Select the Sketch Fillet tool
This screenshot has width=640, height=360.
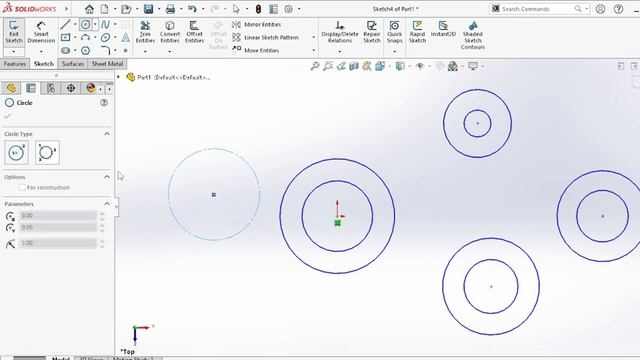pos(105,51)
